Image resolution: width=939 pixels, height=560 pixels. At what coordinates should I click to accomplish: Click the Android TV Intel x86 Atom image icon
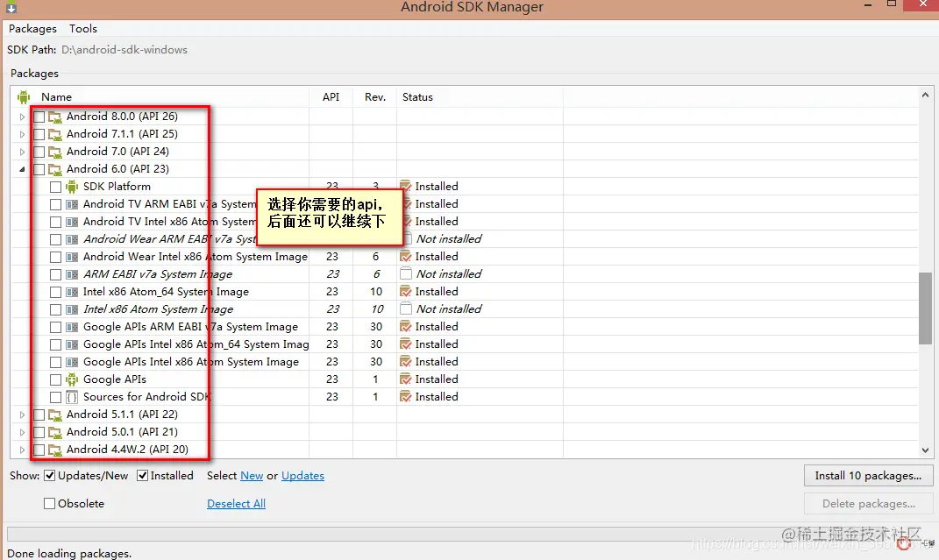pyautogui.click(x=72, y=222)
